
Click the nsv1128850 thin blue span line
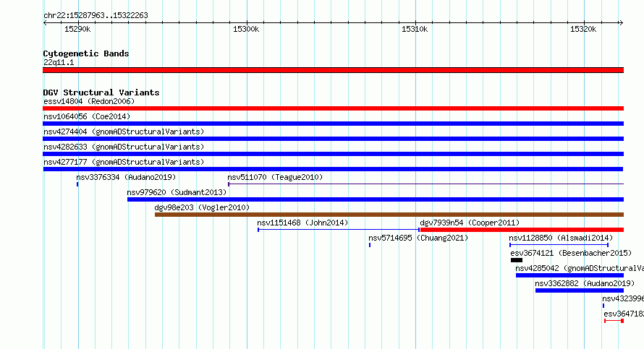[x=559, y=245]
